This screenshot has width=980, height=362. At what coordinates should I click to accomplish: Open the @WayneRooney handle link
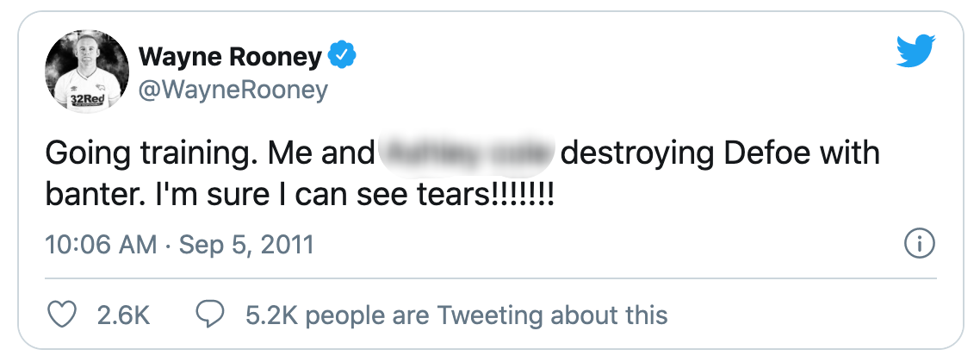(233, 90)
